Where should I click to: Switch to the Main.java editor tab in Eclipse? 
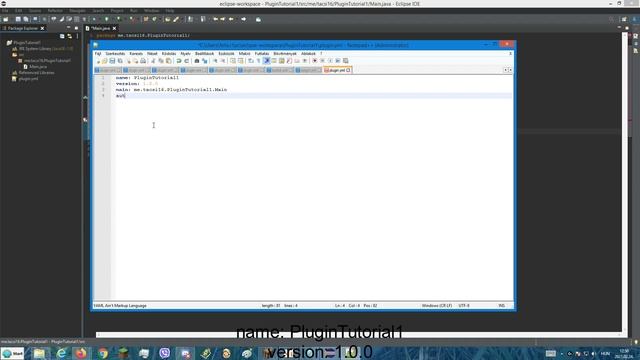[101, 28]
